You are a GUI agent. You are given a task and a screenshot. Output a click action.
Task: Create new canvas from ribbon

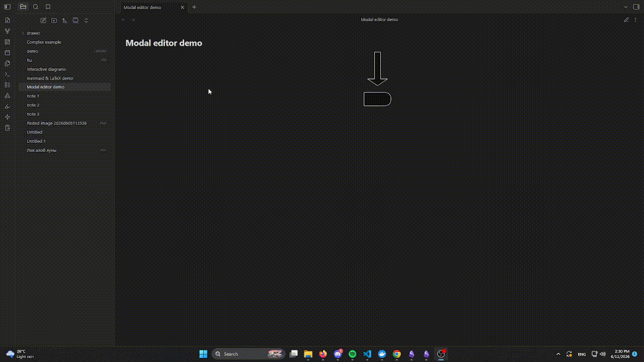coord(7,42)
